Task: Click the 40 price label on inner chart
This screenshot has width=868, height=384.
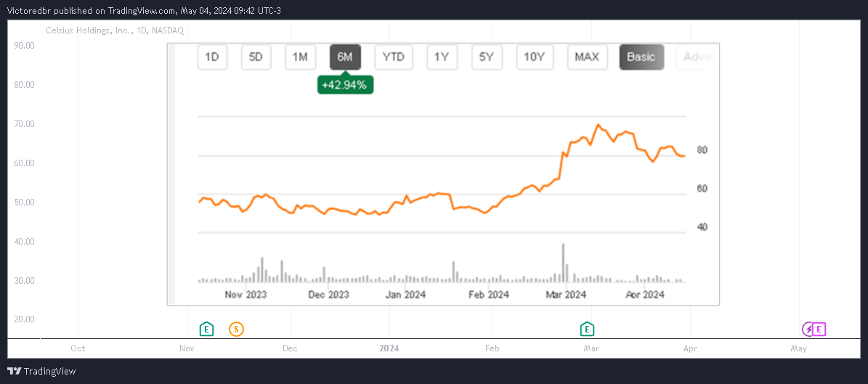Action: 703,227
